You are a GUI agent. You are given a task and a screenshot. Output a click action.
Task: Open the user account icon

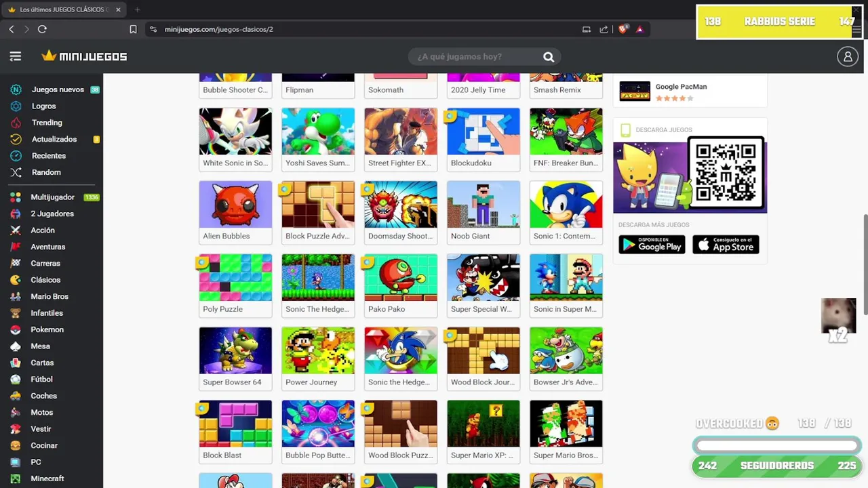[848, 57]
